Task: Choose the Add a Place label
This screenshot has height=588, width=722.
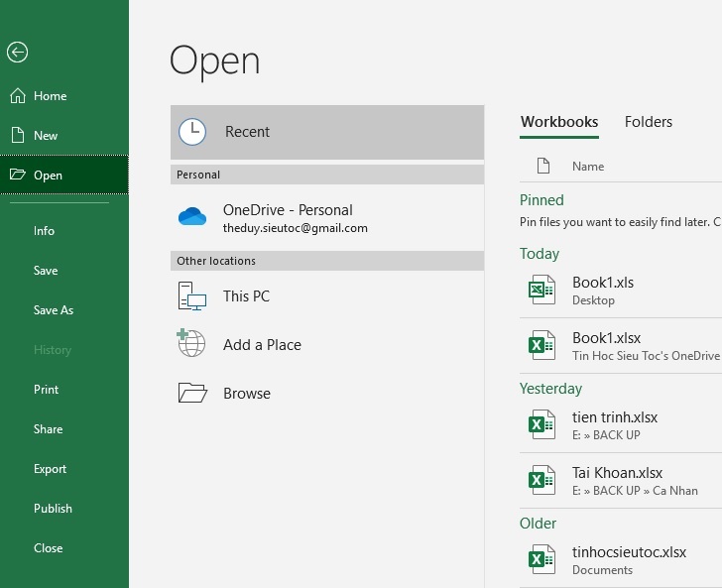Action: pos(262,345)
